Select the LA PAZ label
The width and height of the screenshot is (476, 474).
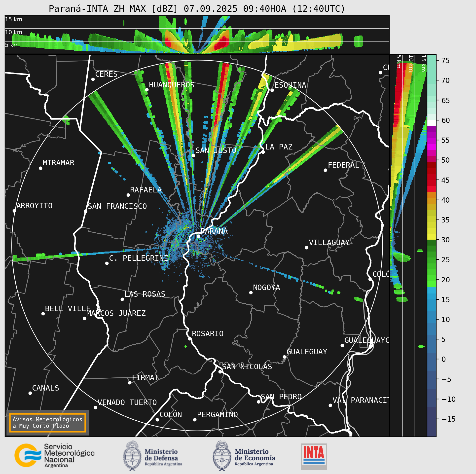(x=279, y=147)
